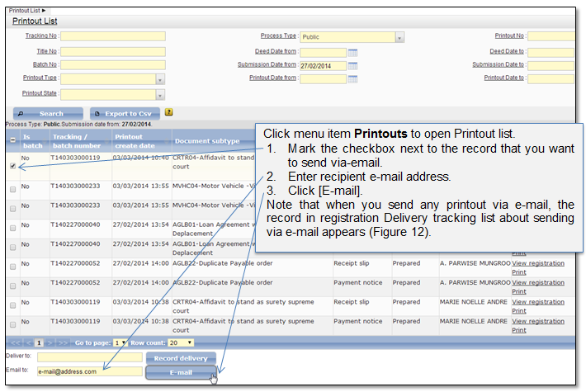Click into the Tracking No field
Image resolution: width=586 pixels, height=392 pixels.
[x=112, y=36]
